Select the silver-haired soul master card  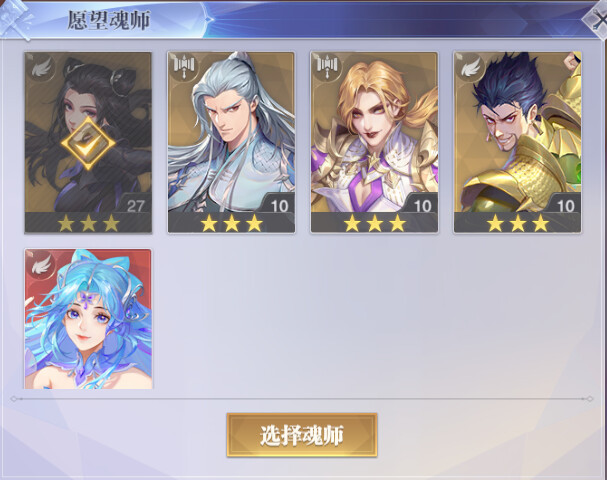coord(231,142)
